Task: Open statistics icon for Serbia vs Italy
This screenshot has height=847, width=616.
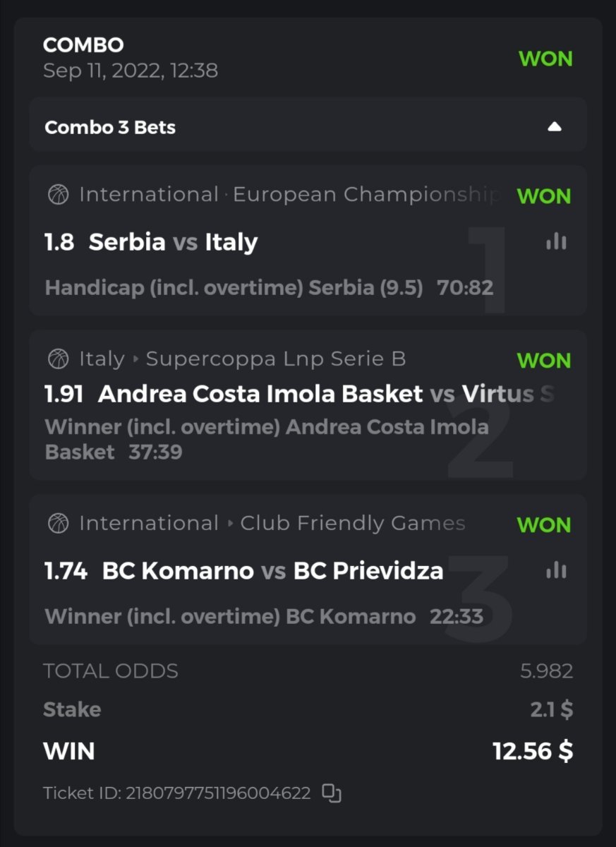Action: (x=556, y=241)
